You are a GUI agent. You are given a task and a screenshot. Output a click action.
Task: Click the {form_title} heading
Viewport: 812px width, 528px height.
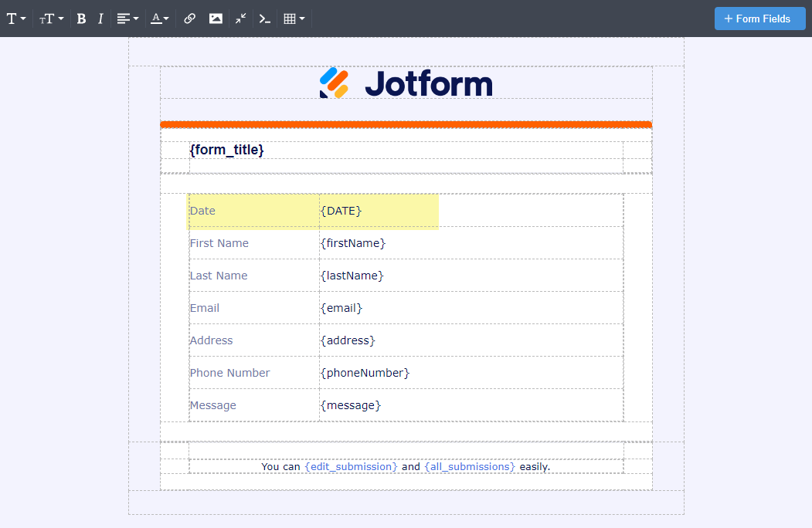coord(227,150)
